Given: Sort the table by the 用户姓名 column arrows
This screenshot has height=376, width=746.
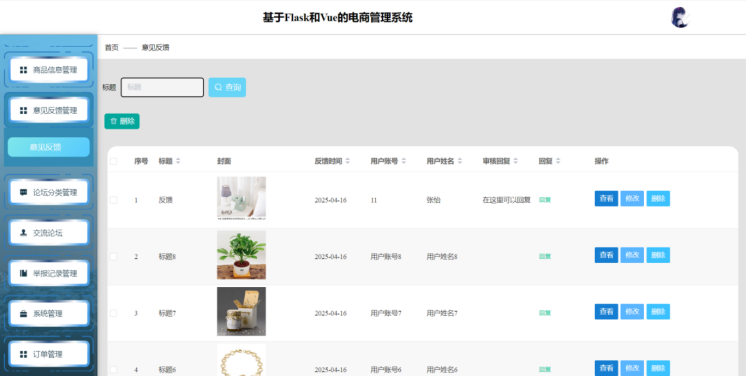Looking at the screenshot, I should tap(460, 161).
